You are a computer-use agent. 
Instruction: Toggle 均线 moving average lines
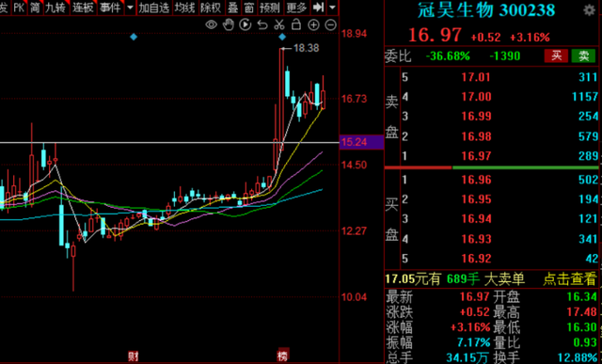(x=184, y=8)
